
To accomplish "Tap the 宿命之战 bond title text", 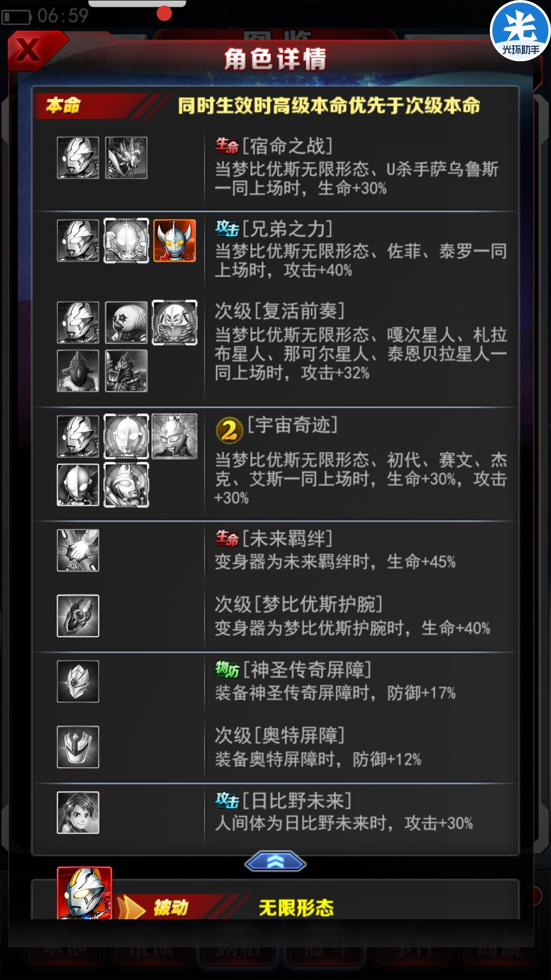I will 287,146.
